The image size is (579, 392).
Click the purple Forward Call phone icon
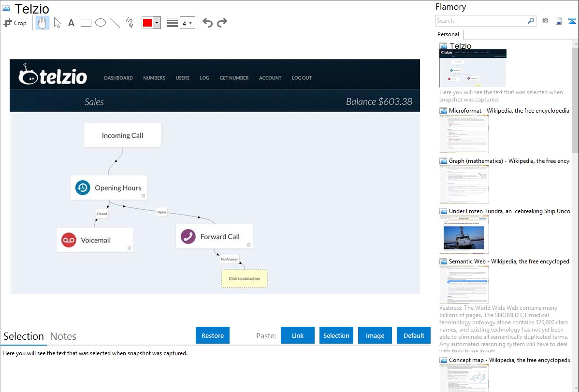(x=188, y=236)
